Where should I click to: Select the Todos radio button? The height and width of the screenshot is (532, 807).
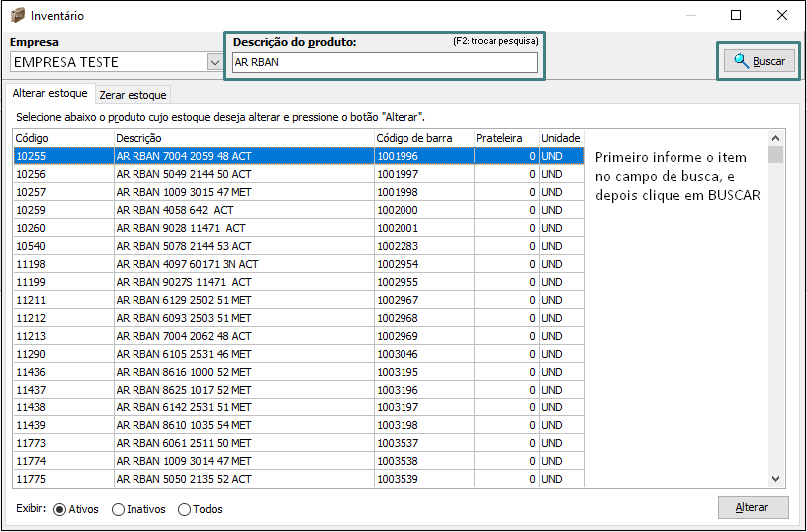tap(184, 509)
